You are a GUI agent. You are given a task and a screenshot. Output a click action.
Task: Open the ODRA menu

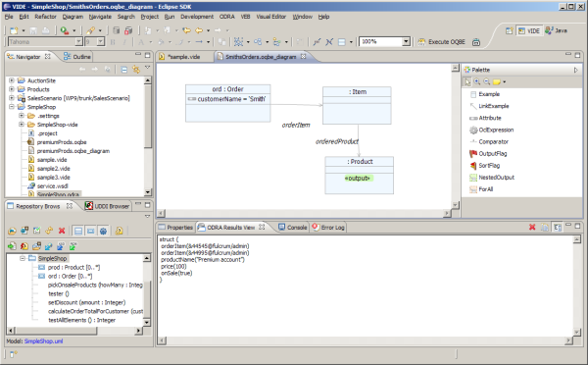tap(227, 17)
